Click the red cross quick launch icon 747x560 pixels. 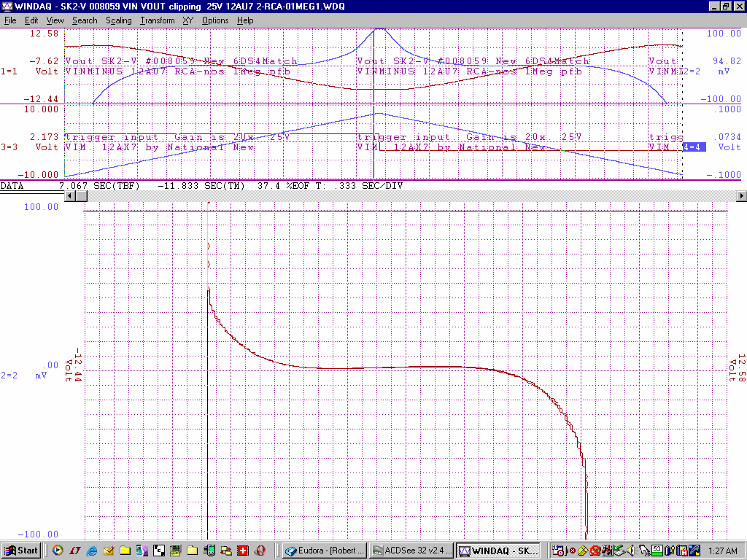(243, 550)
